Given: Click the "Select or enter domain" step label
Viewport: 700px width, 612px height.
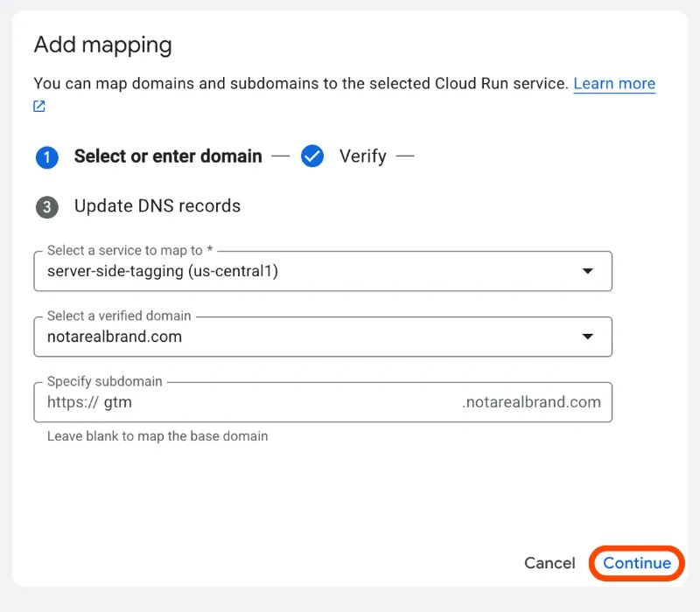Looking at the screenshot, I should (x=168, y=156).
